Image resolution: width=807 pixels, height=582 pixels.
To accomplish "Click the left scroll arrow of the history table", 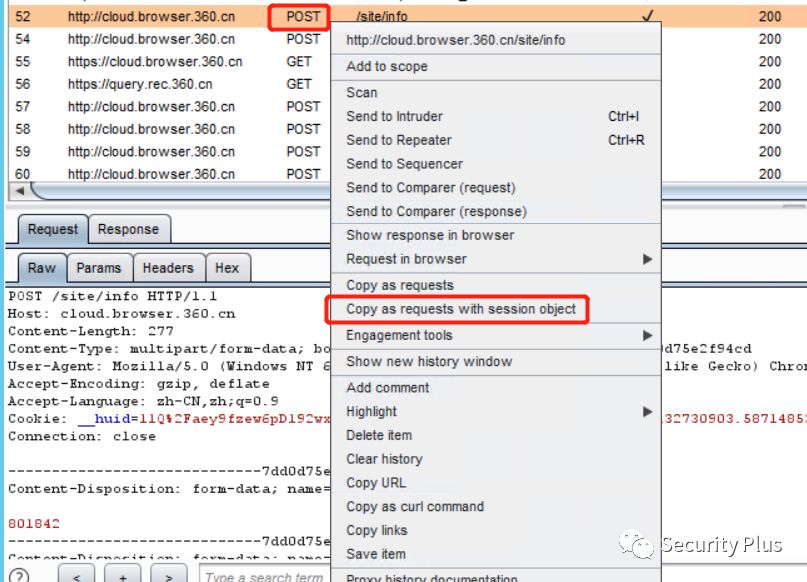I will (20, 190).
